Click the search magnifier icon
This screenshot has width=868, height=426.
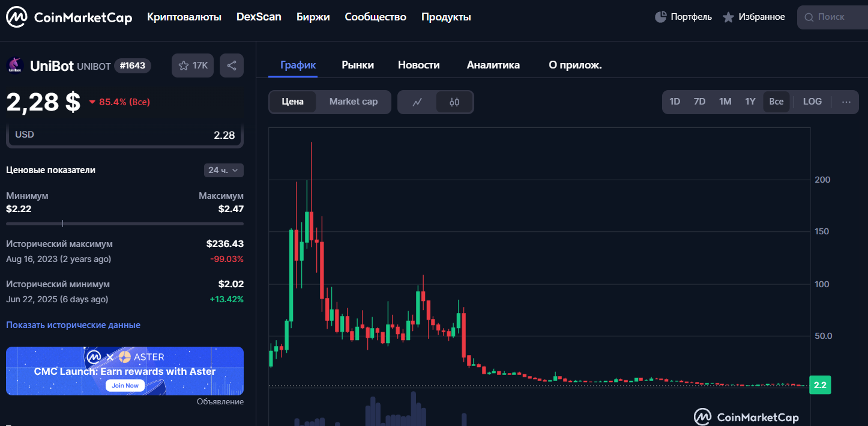809,17
